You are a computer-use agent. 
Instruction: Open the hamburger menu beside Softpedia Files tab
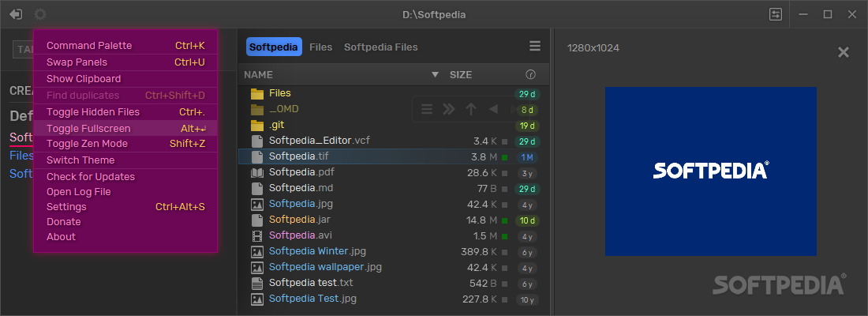pyautogui.click(x=535, y=46)
